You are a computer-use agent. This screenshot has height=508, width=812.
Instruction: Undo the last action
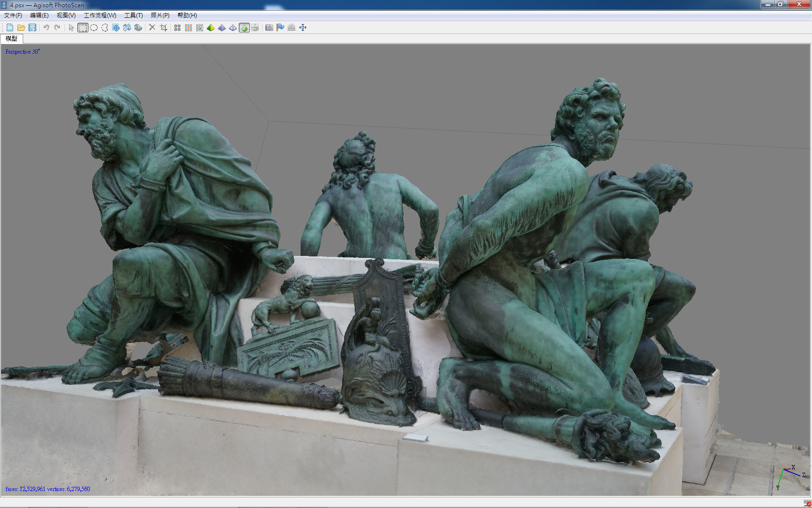click(x=46, y=28)
